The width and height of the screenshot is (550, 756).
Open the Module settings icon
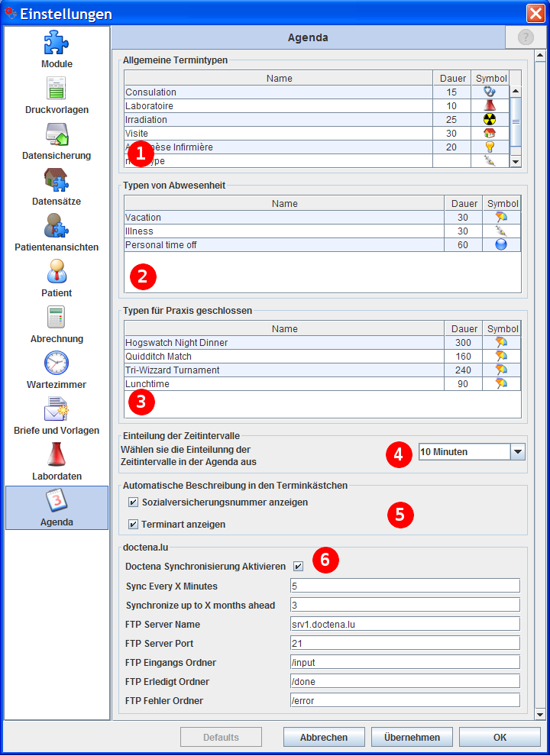pyautogui.click(x=57, y=43)
